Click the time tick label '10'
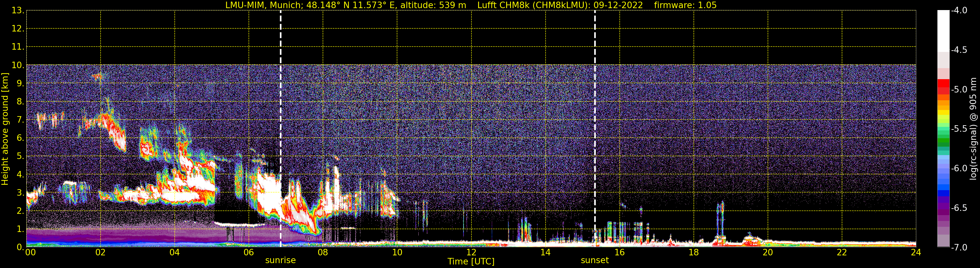This screenshot has height=268, width=980. tap(397, 253)
